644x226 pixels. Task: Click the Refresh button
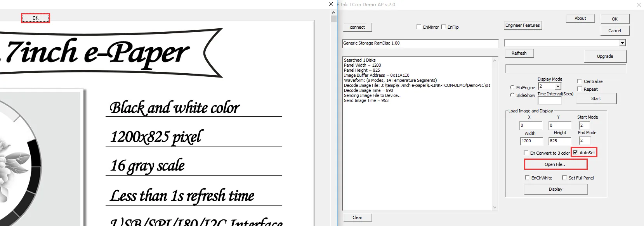[519, 53]
